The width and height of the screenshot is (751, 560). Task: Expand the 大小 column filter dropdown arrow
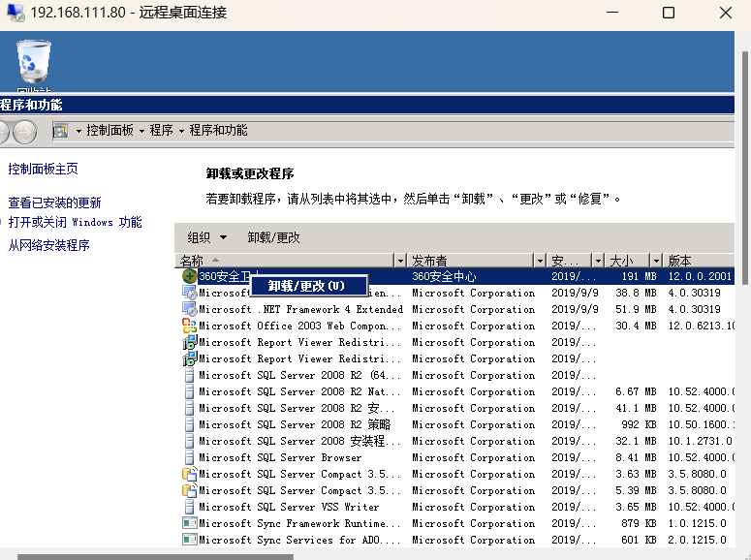pos(656,261)
